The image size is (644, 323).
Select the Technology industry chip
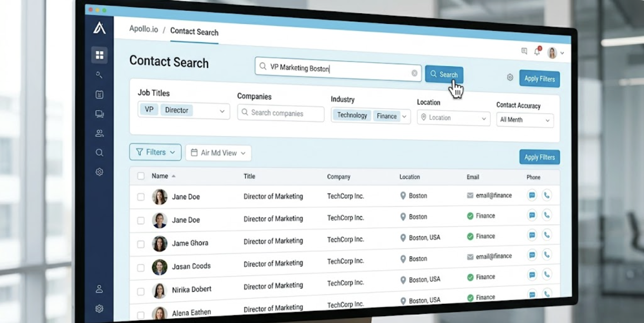pos(352,115)
